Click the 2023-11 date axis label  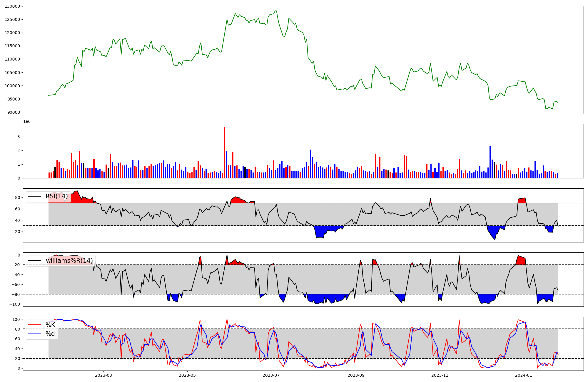pos(440,375)
